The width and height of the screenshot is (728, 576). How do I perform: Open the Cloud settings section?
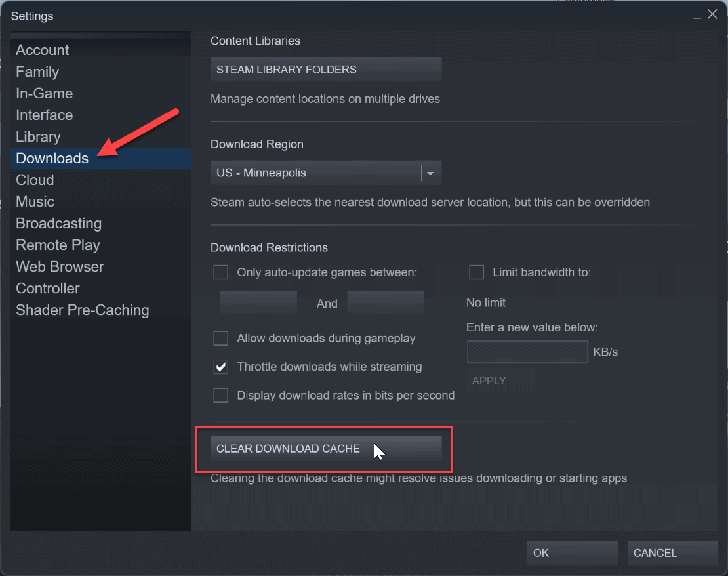[x=34, y=180]
